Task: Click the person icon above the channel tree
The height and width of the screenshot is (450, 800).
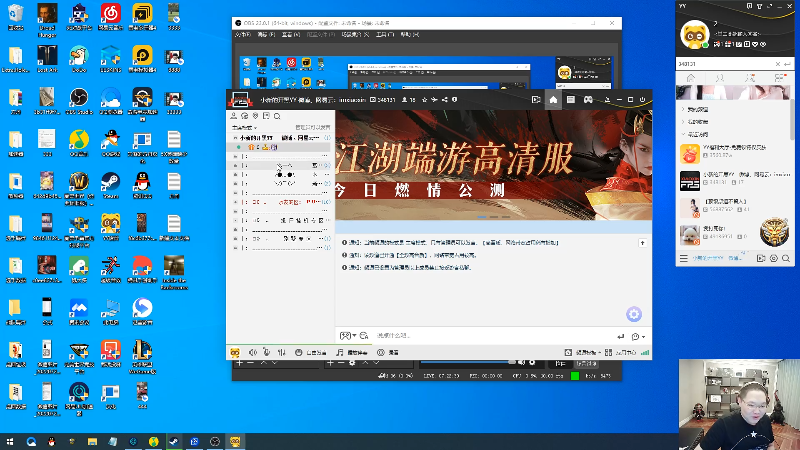Action: click(x=234, y=116)
